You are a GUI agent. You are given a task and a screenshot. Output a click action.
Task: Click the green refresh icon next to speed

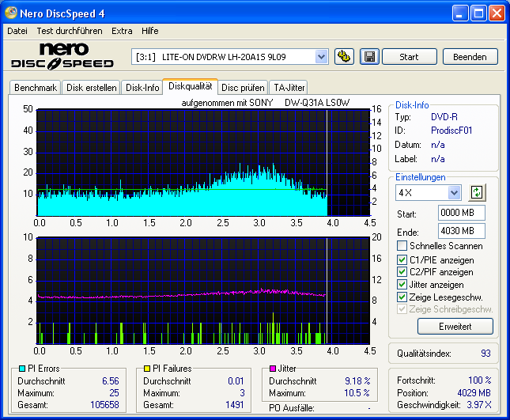[477, 192]
